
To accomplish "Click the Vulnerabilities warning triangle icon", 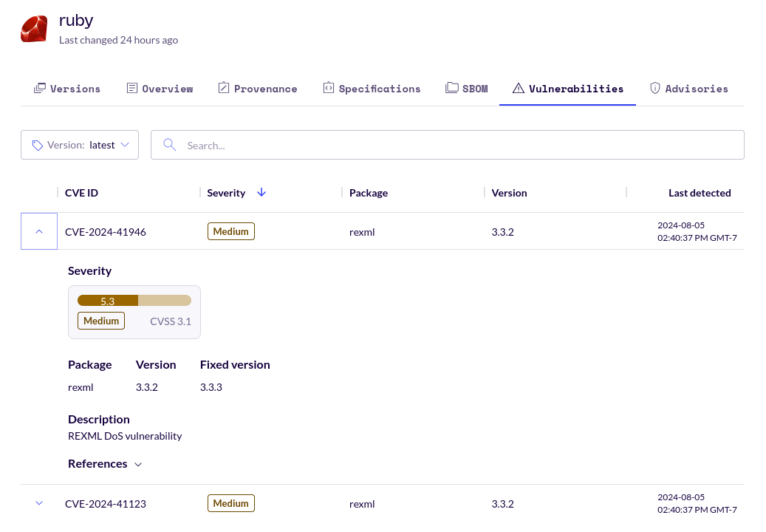I will pyautogui.click(x=517, y=87).
